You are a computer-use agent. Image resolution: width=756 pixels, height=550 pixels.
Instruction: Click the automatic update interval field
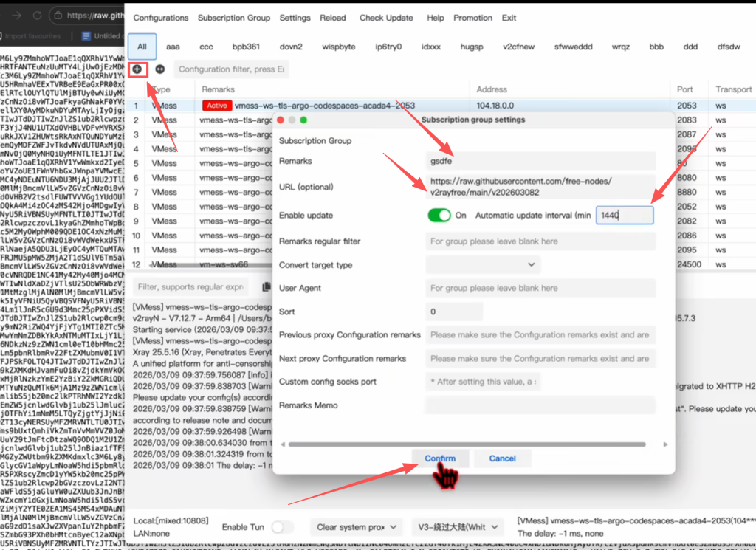point(625,215)
